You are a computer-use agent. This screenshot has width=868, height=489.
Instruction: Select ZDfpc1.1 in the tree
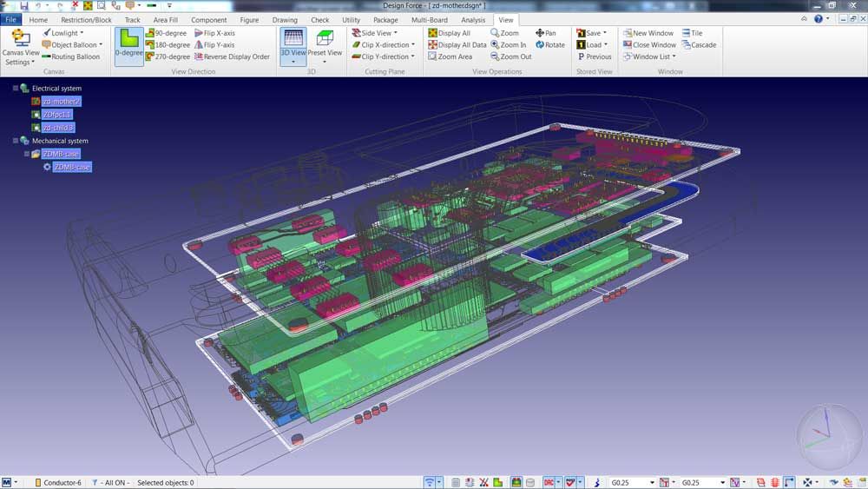57,115
